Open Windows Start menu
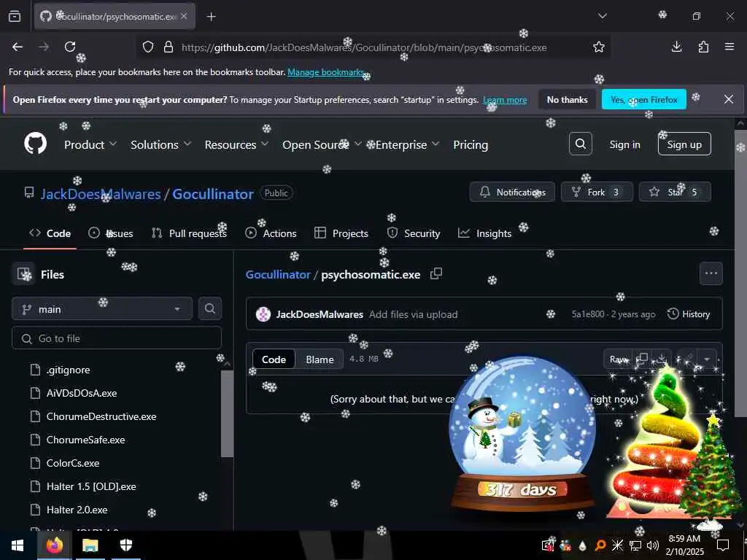Screen dimensions: 747x560 (x=18, y=545)
